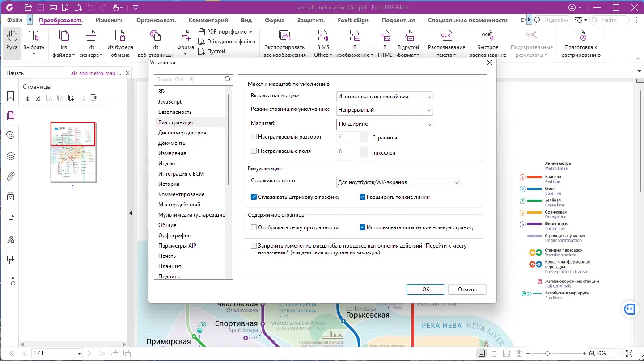644x361 pixels.
Task: Open the Layers side panel
Action: 11,156
